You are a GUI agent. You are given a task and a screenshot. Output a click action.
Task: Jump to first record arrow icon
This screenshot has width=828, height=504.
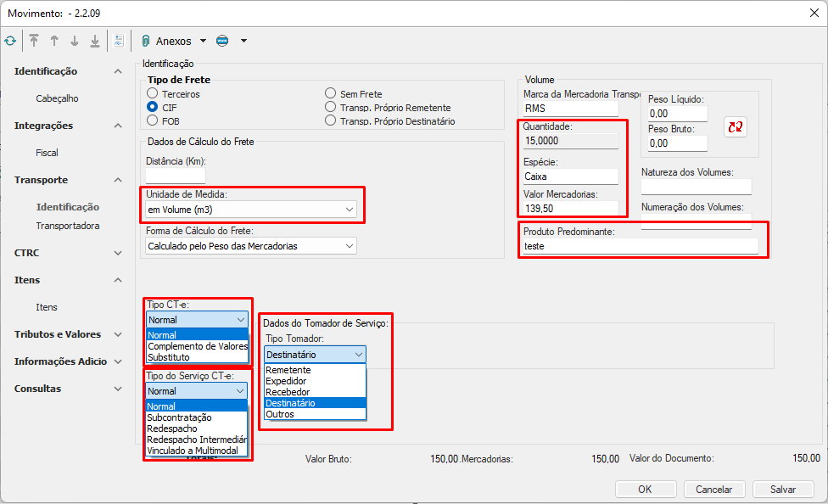coord(34,41)
